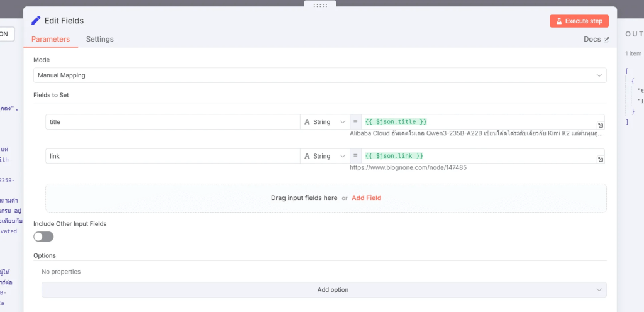Open expression editor for the link value
The image size is (644, 312).
tap(601, 160)
